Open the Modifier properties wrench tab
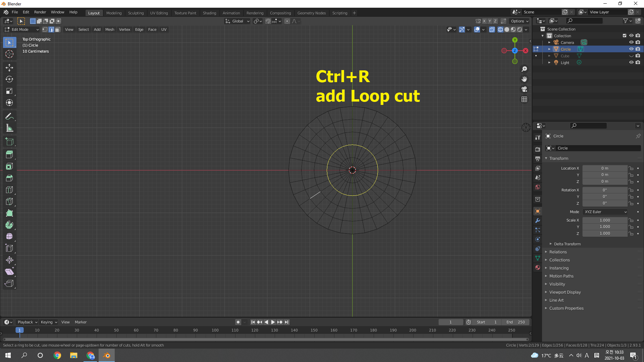 538,221
